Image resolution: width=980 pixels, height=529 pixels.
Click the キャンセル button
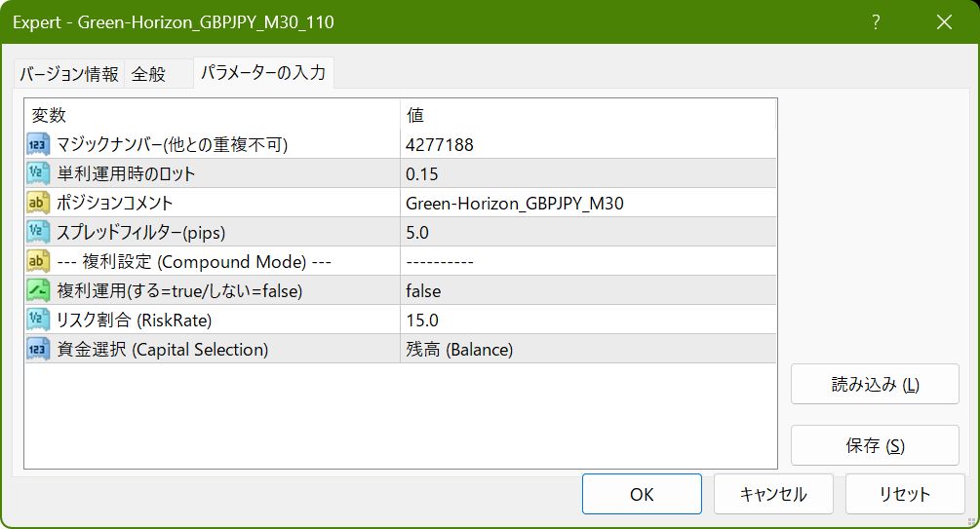pyautogui.click(x=773, y=494)
